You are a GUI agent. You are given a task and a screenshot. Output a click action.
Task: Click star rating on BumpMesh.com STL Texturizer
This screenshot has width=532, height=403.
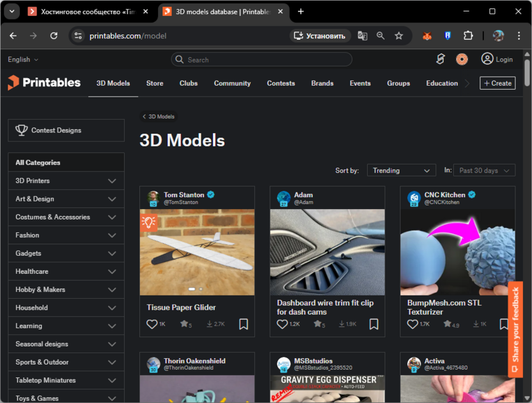pyautogui.click(x=451, y=324)
